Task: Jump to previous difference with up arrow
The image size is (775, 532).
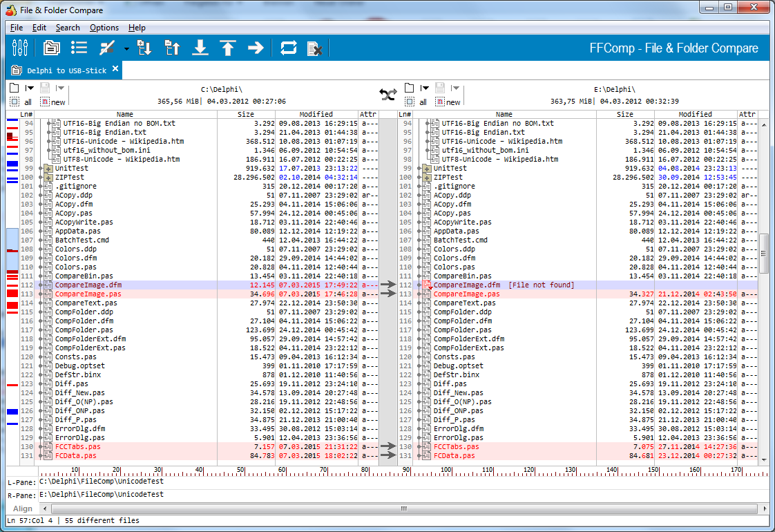Action: [x=228, y=48]
